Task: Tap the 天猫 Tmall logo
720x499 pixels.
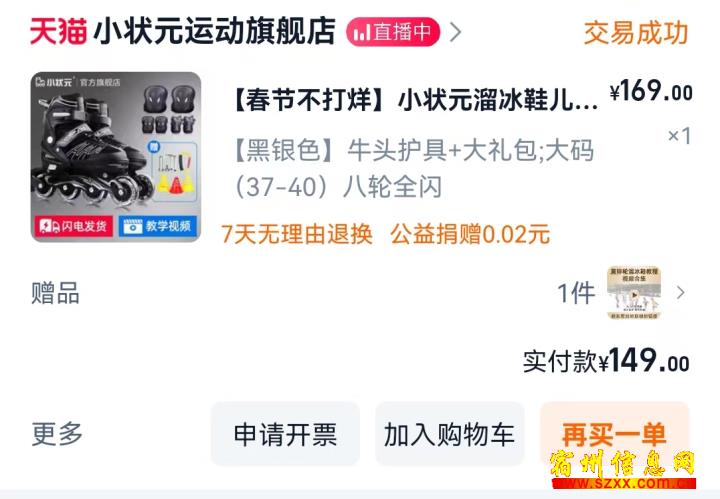Action: (x=58, y=32)
